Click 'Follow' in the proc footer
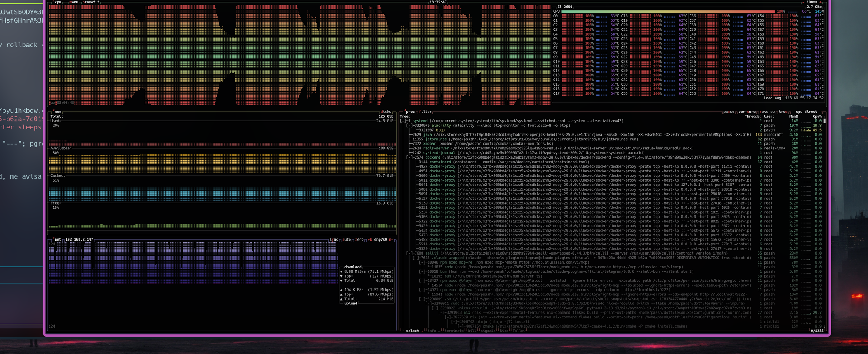This screenshot has height=354, width=868. click(x=518, y=331)
